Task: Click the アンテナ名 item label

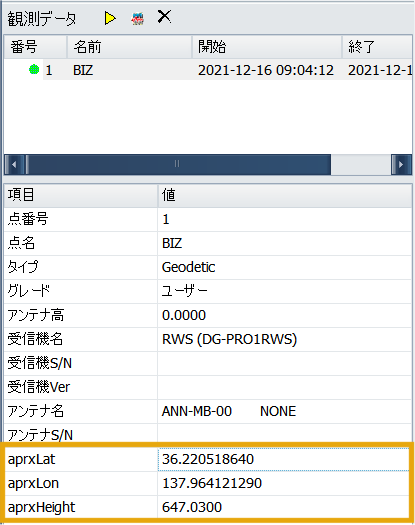Action: 36,411
